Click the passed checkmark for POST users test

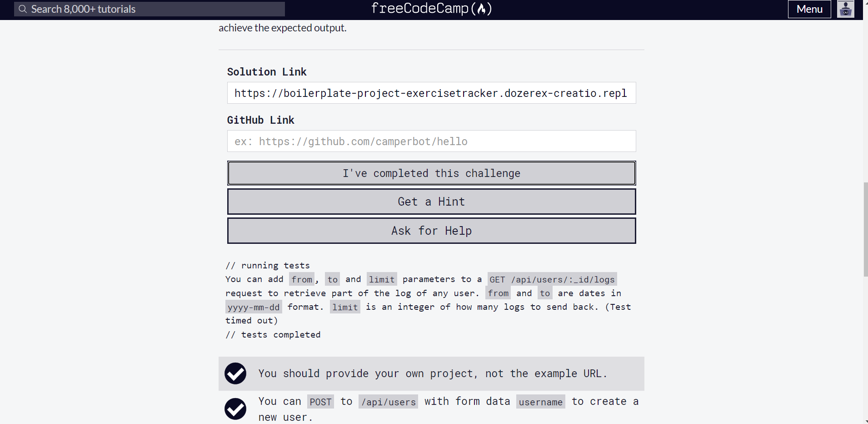235,409
